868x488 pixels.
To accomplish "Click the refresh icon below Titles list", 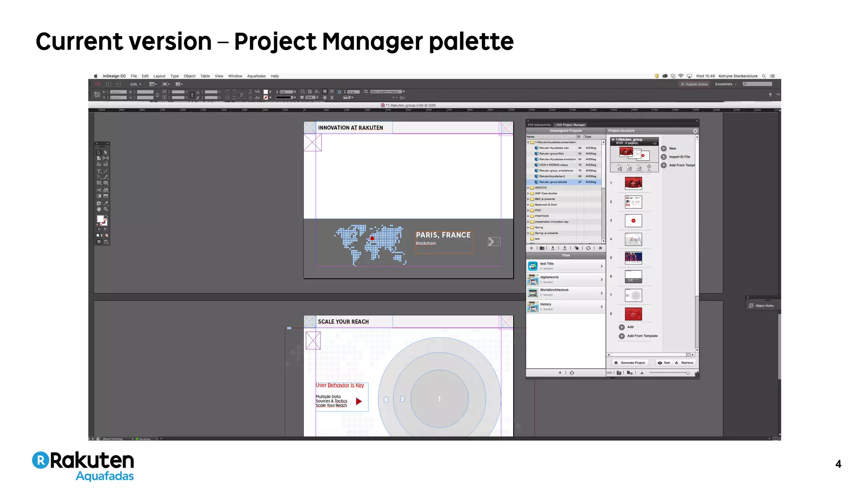I will (572, 373).
